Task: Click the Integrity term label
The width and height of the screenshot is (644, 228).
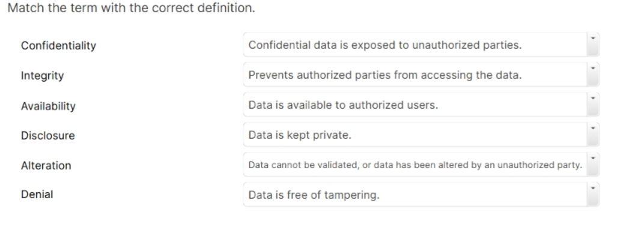Action: tap(42, 76)
